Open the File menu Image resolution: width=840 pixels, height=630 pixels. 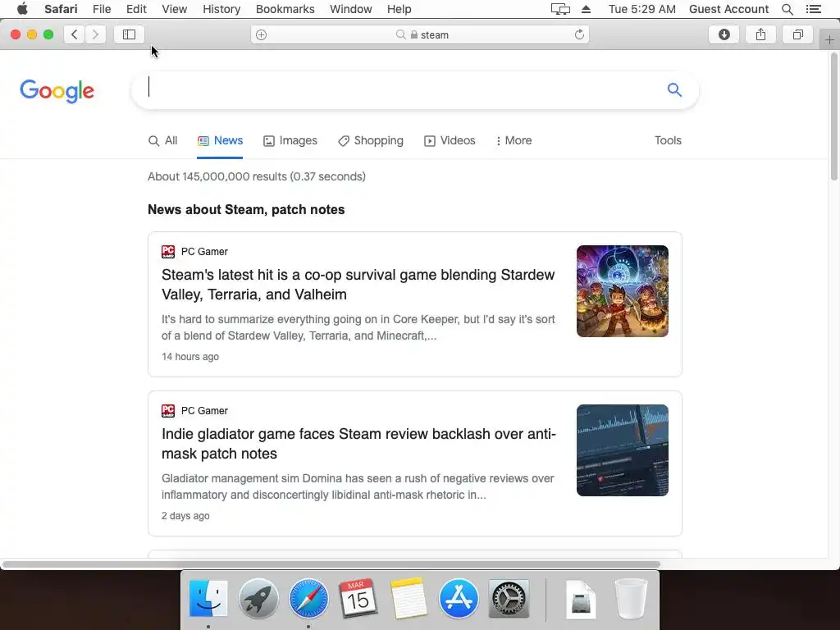[x=101, y=9]
